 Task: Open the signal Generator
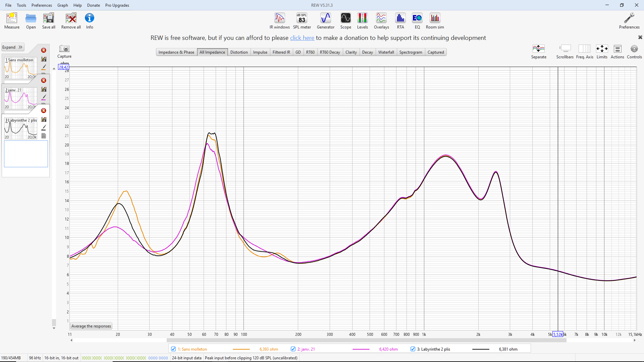click(x=325, y=21)
